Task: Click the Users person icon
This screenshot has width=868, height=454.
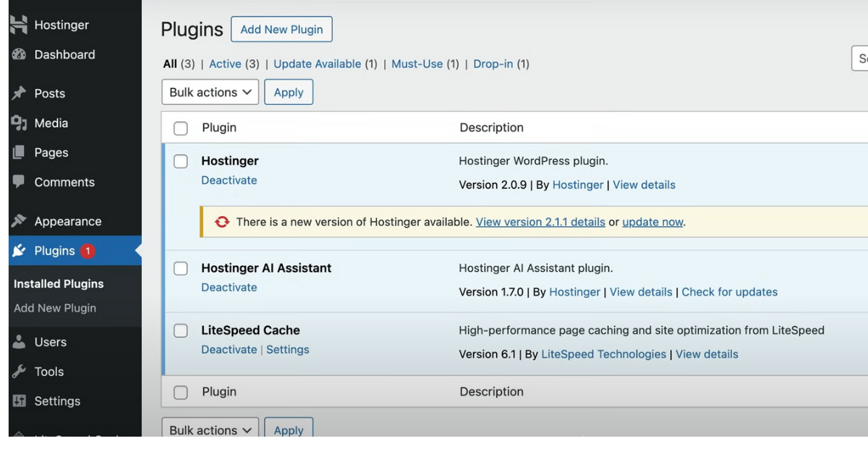Action: [20, 342]
